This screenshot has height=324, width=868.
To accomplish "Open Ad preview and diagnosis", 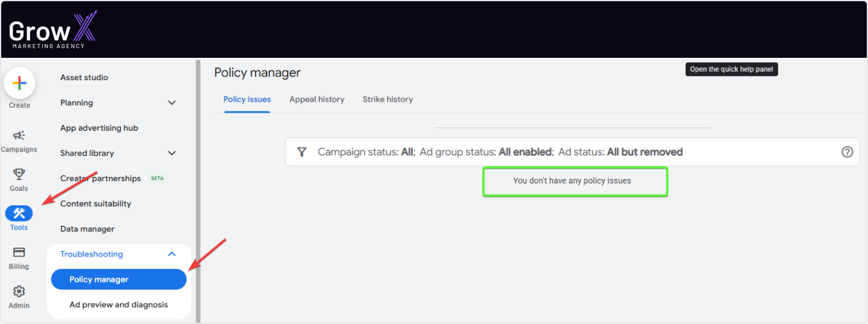I will [x=119, y=305].
